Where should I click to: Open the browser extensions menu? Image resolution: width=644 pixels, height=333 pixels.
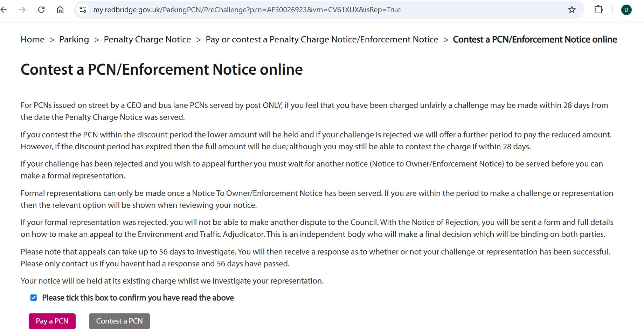point(598,10)
